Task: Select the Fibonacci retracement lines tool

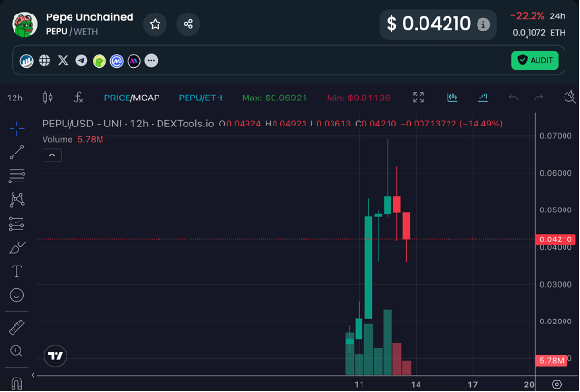Action: point(16,176)
